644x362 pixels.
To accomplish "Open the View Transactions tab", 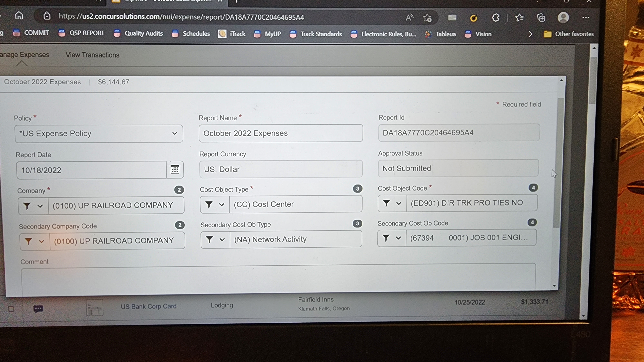I will (x=92, y=55).
